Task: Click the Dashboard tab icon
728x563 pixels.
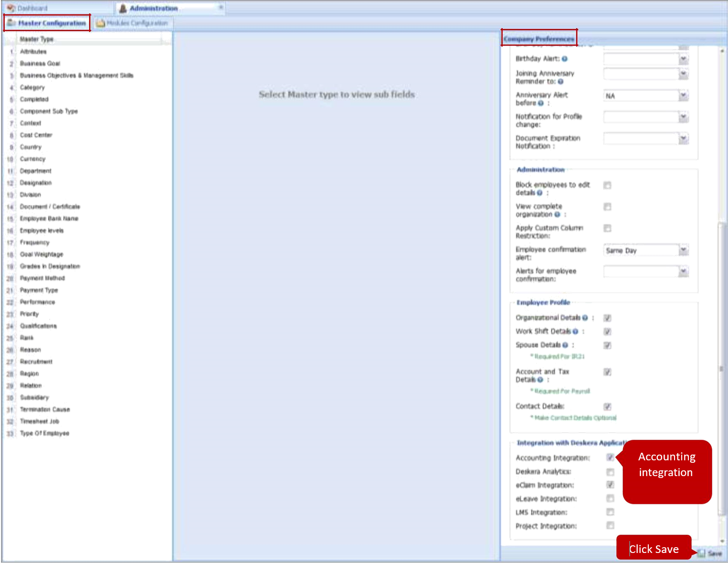Action: (x=11, y=8)
